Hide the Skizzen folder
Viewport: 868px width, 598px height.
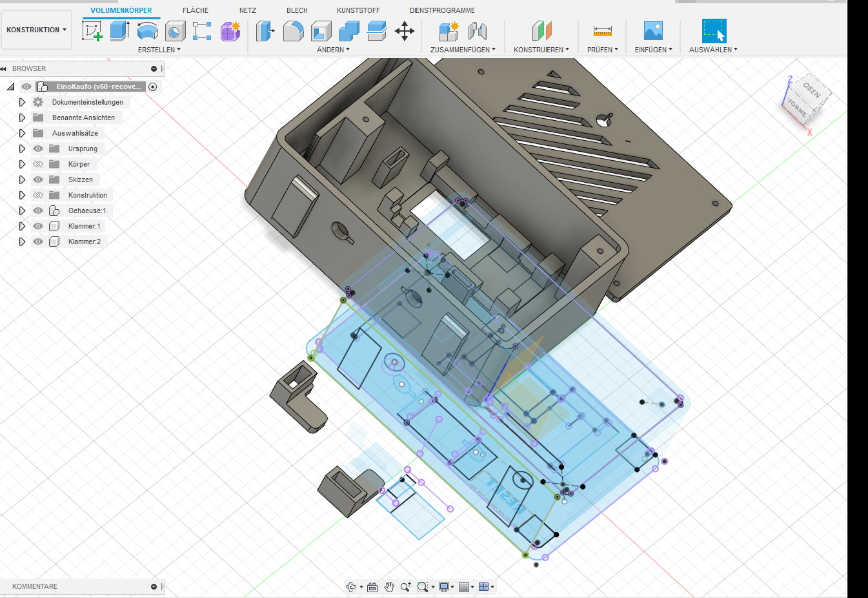38,180
